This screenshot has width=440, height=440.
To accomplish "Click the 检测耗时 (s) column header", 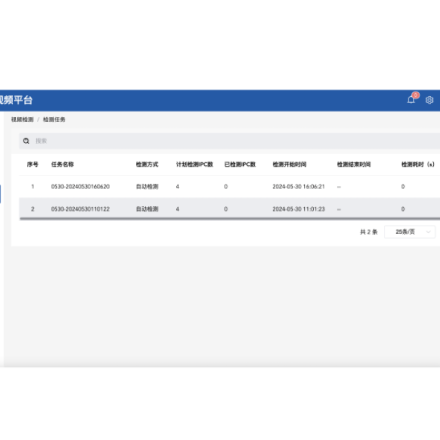I will [x=418, y=164].
